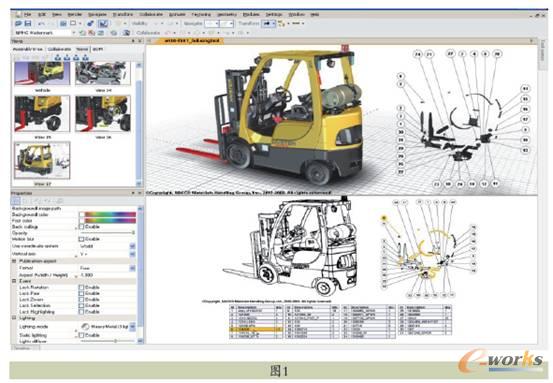This screenshot has height=383, width=553.
Task: Enable the Lock Zoom checkbox
Action: point(81,299)
